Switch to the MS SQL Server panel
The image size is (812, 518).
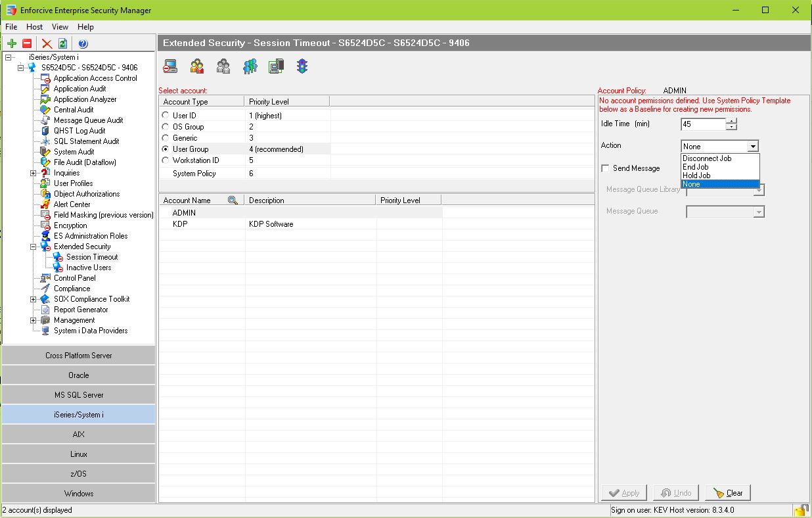coord(79,395)
